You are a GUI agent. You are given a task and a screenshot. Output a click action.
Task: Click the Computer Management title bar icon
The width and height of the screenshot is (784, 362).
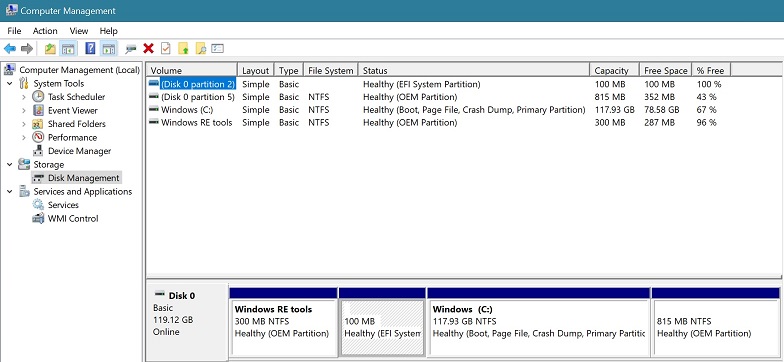[x=11, y=10]
